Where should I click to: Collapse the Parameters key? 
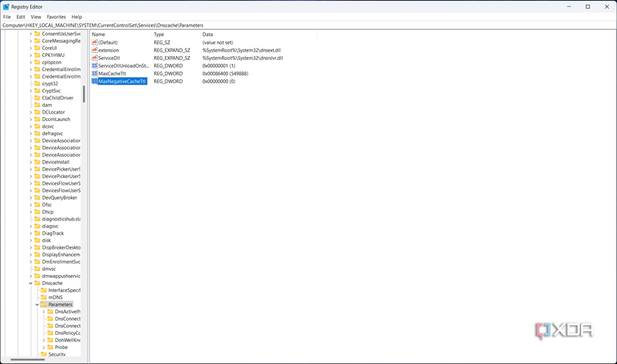(x=37, y=305)
